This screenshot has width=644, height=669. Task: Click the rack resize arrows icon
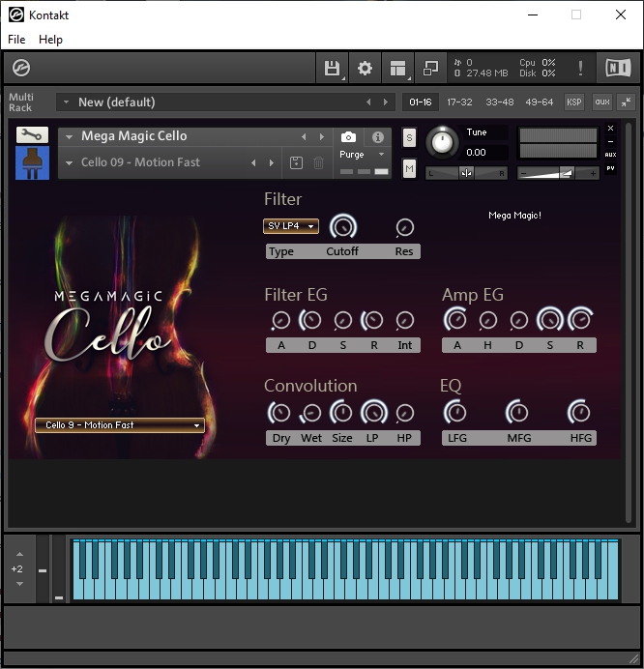tap(626, 102)
